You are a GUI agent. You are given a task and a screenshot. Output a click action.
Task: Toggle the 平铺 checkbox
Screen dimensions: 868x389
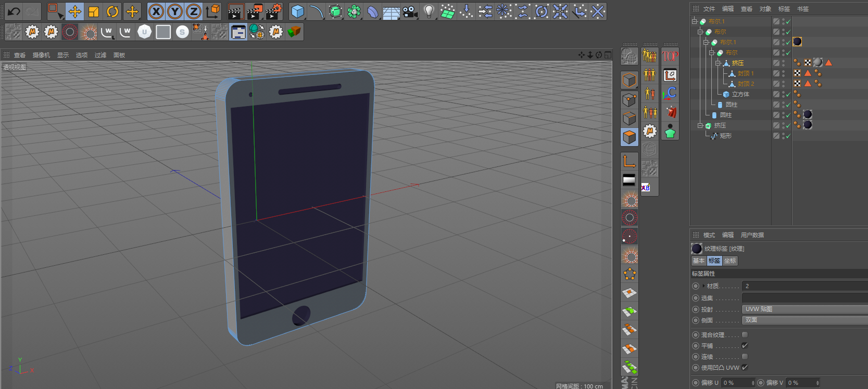[x=745, y=346]
